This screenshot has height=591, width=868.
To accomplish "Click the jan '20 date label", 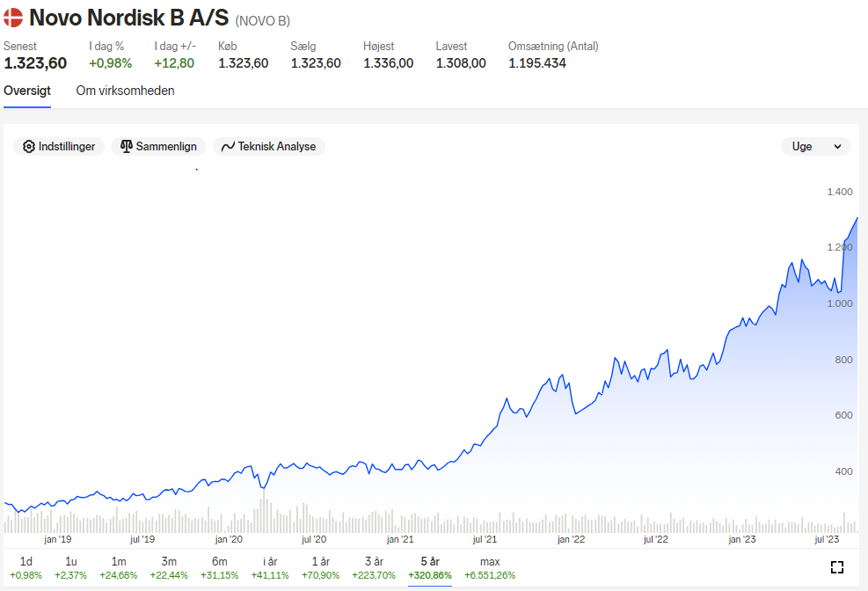I will pyautogui.click(x=229, y=539).
